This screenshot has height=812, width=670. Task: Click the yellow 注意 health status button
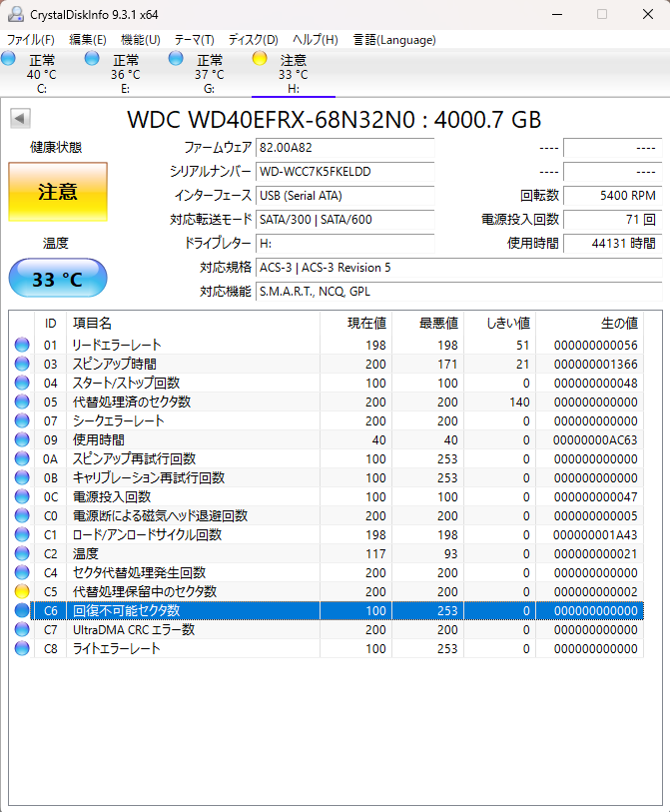point(58,192)
